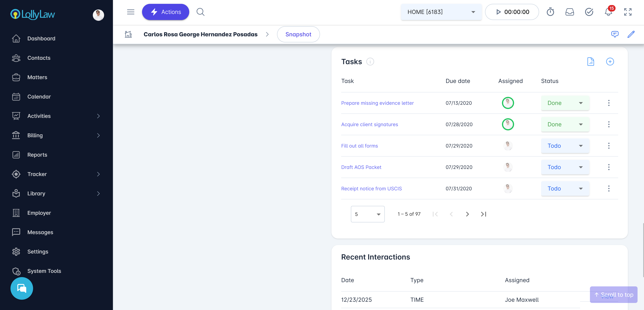Toggle fullscreen mode icon
This screenshot has width=644, height=310.
[x=627, y=12]
